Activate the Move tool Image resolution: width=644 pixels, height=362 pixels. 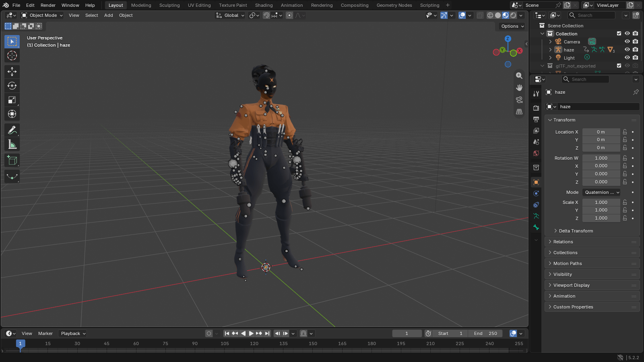point(12,72)
